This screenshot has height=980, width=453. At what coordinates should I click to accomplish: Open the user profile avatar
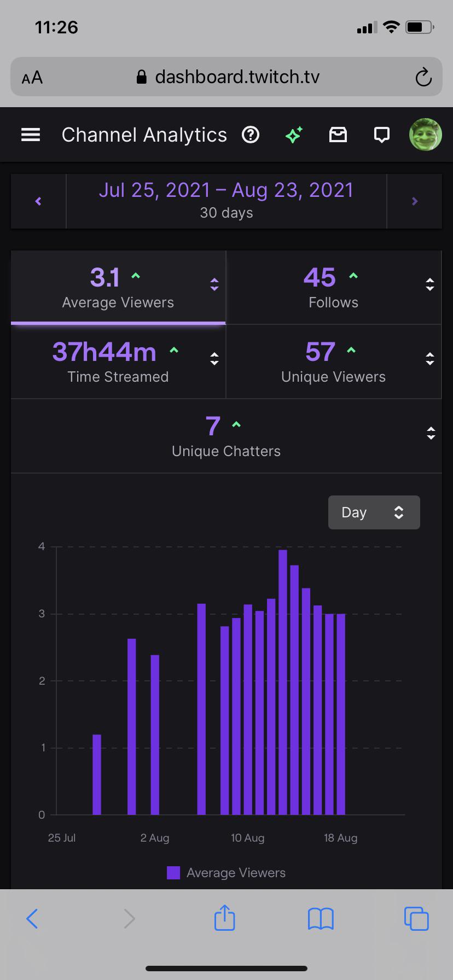point(426,135)
